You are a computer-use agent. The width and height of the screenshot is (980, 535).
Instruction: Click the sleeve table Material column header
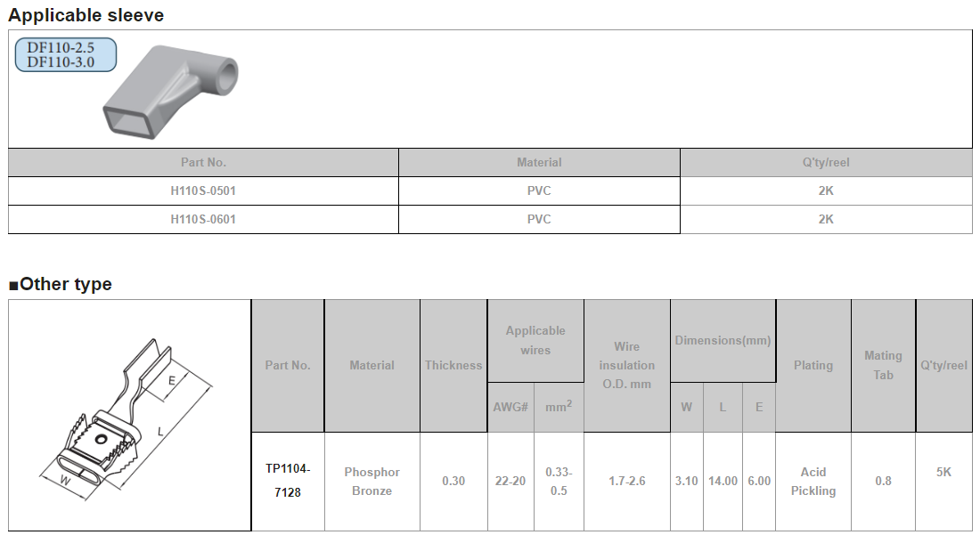(x=539, y=163)
